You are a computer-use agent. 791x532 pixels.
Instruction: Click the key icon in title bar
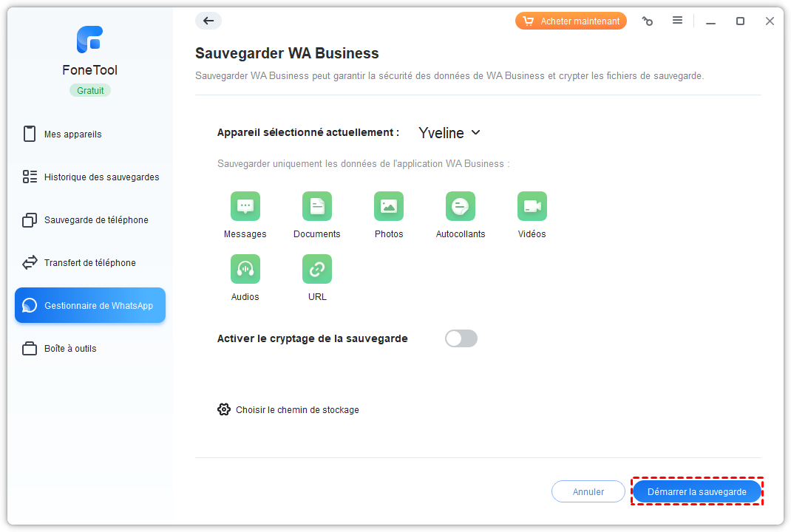[648, 21]
